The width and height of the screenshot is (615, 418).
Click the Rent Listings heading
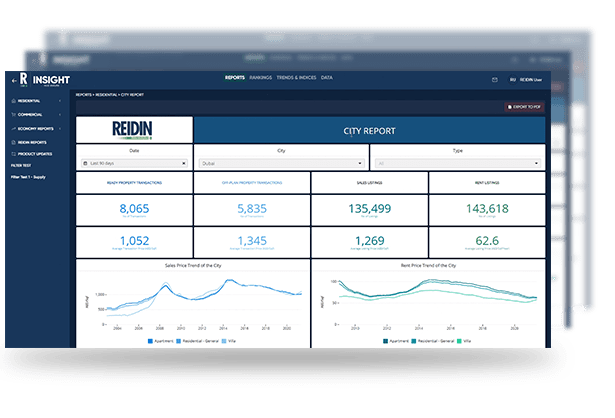pos(487,183)
